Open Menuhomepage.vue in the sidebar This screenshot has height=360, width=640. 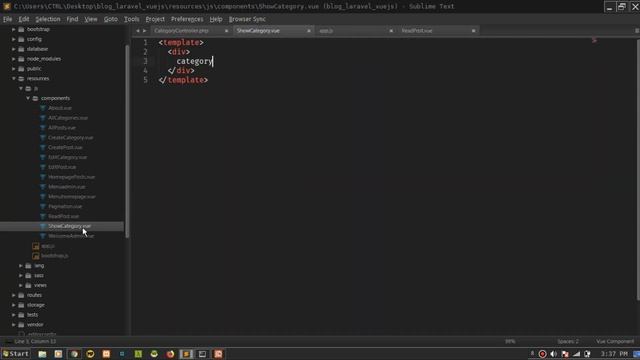click(x=72, y=196)
